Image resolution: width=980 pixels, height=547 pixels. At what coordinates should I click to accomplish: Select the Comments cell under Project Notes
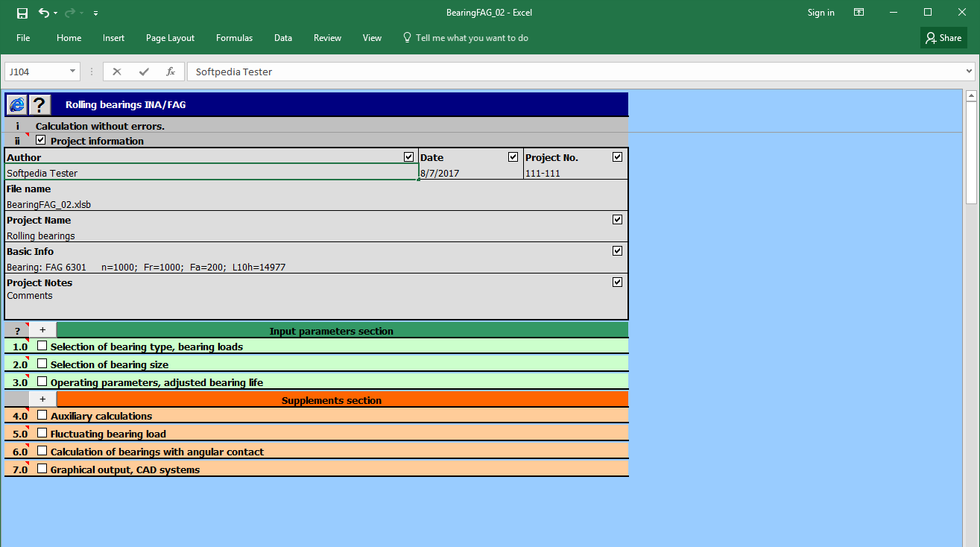pyautogui.click(x=316, y=304)
